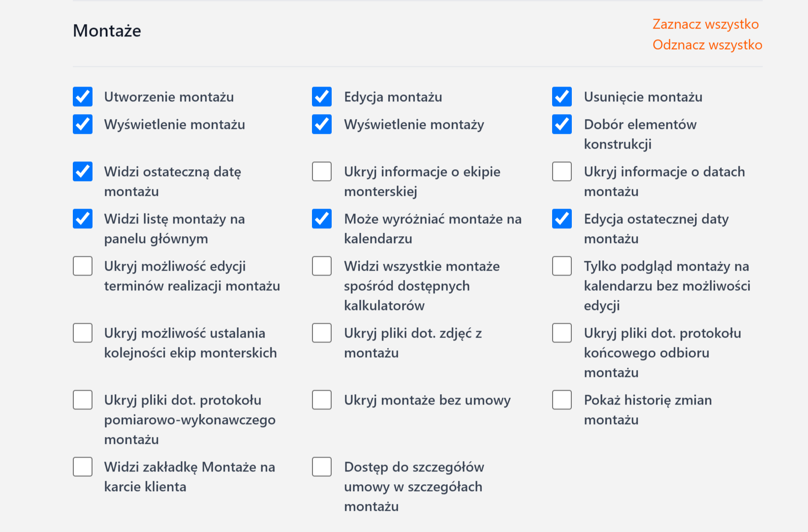Check 'Ukryj informacje o datach montażu'
This screenshot has height=532, width=808.
click(562, 172)
